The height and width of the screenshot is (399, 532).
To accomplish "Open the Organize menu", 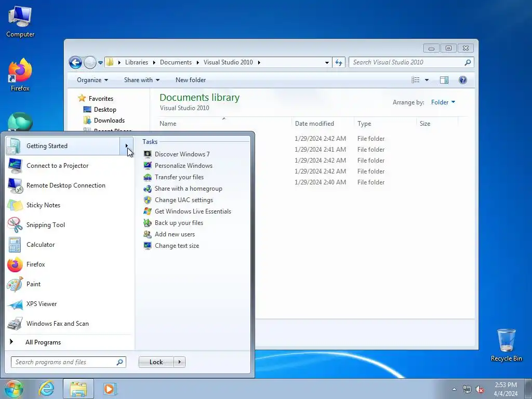I will pyautogui.click(x=92, y=80).
